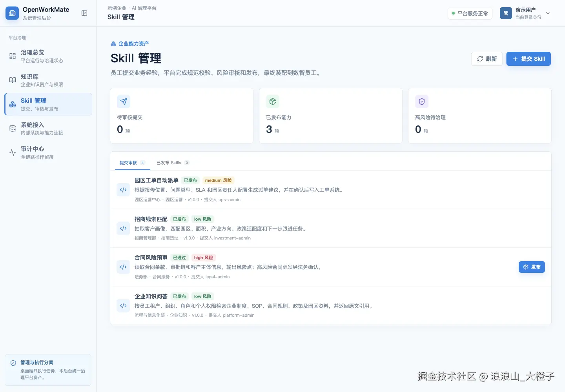Click the 待审核提交 stat card
This screenshot has width=565, height=392.
(182, 116)
